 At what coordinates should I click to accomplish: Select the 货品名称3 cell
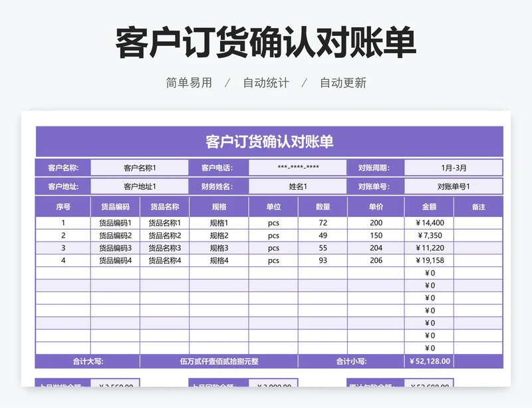(x=164, y=248)
